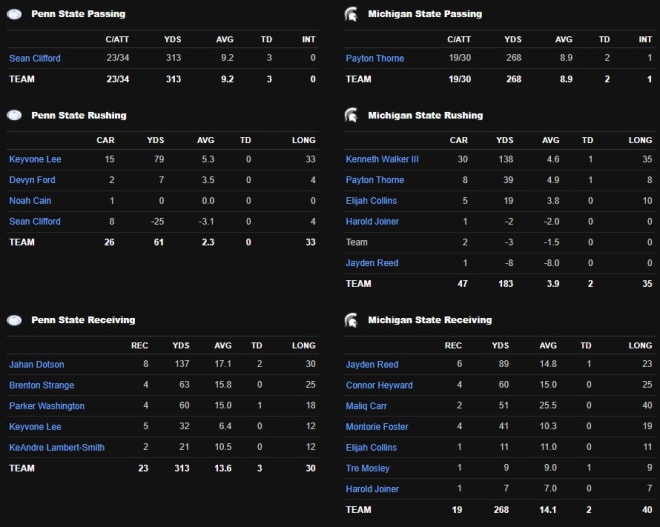Open Payton Thorne in Michigan State Rushing

375,180
